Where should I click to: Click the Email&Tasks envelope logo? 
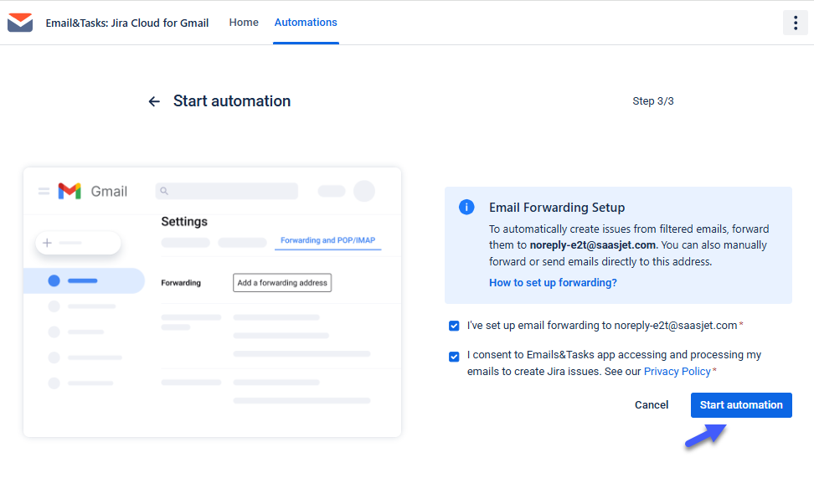point(19,23)
